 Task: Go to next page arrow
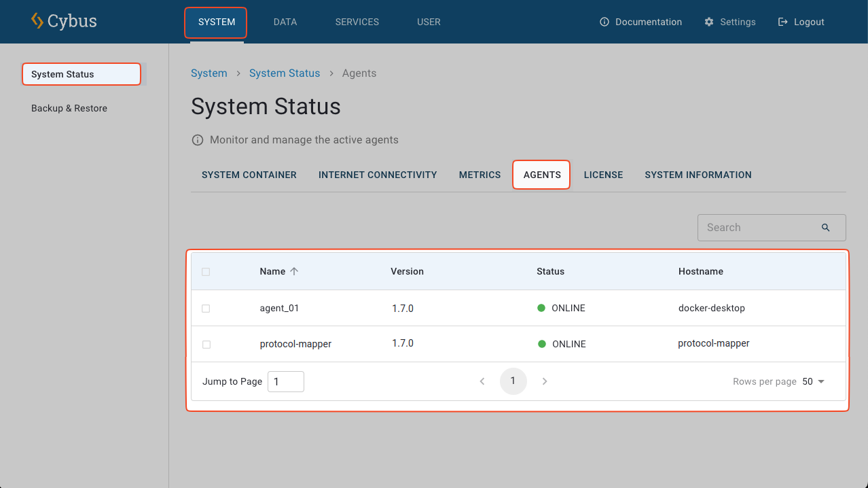pos(544,381)
